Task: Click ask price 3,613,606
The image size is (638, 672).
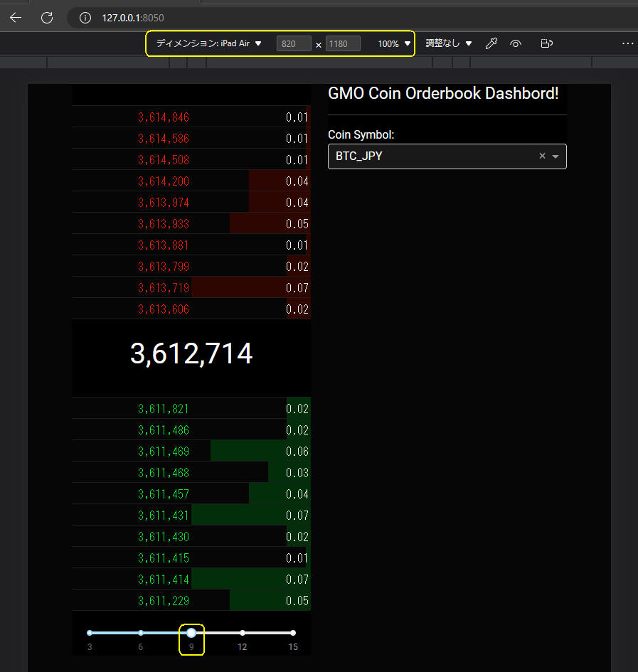Action: (164, 309)
